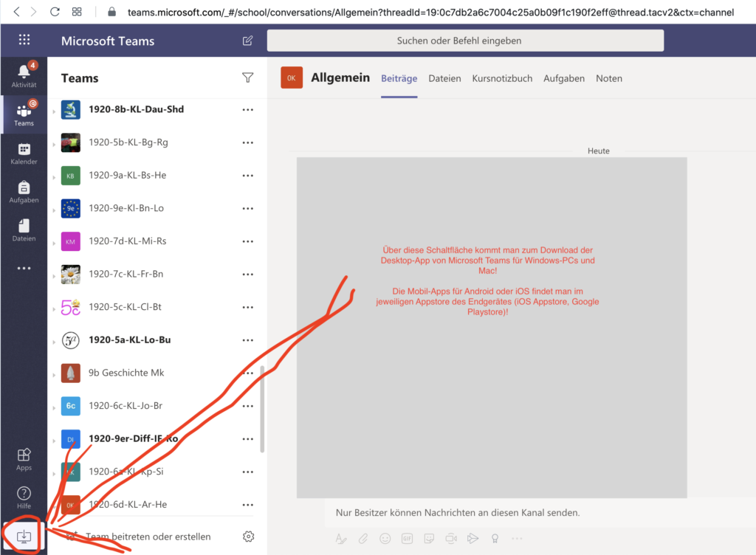The image size is (756, 555).
Task: Open more options for 1920-6d-KL-Ar-He
Action: (x=248, y=505)
